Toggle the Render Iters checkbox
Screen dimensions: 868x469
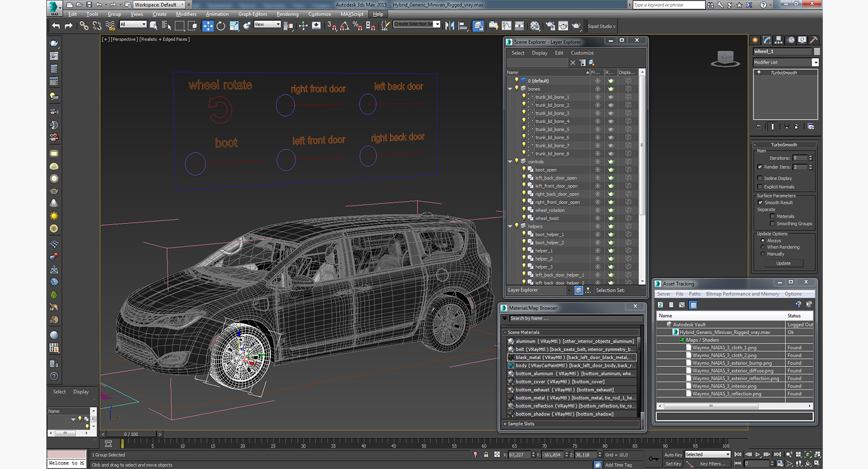[760, 167]
